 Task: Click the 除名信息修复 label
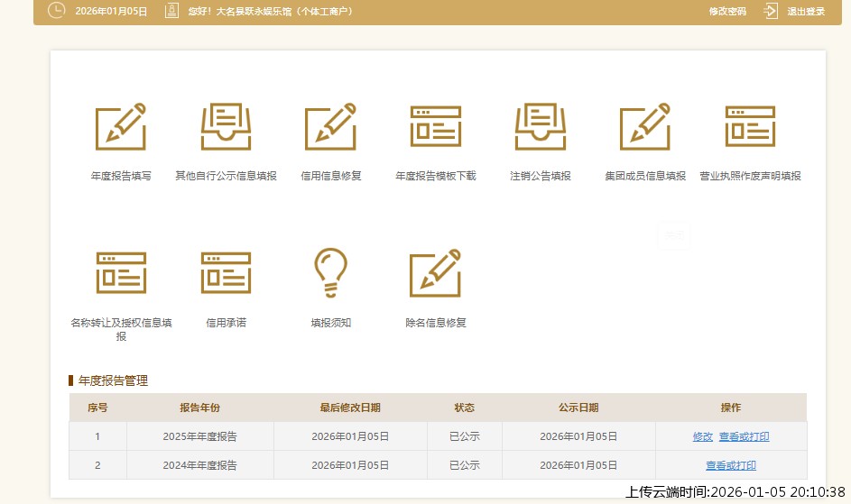tap(436, 323)
